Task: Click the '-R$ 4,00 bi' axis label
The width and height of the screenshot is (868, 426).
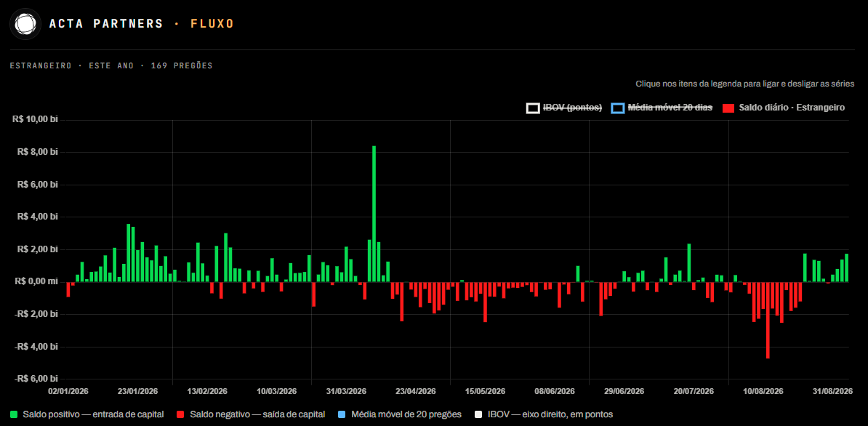Action: (x=36, y=347)
